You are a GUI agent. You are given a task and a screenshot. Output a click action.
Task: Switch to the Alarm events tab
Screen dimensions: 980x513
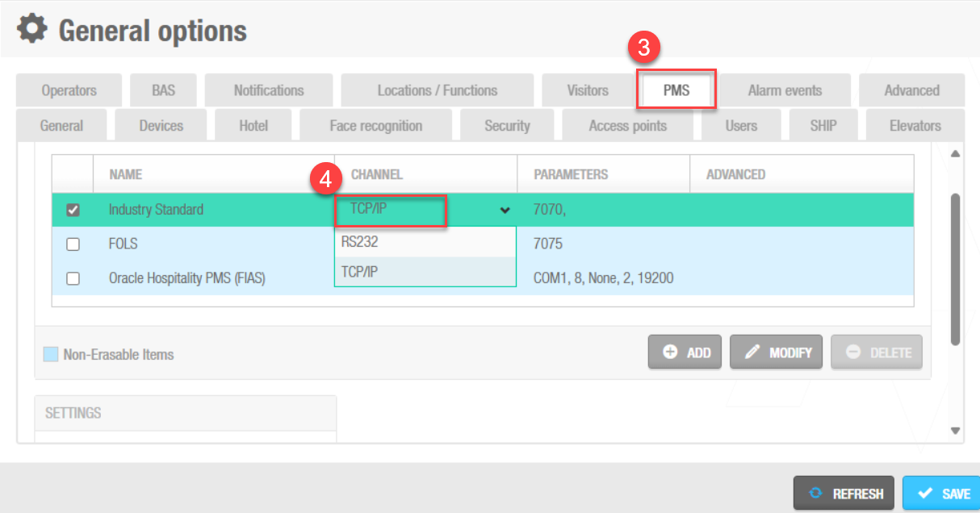coord(784,90)
